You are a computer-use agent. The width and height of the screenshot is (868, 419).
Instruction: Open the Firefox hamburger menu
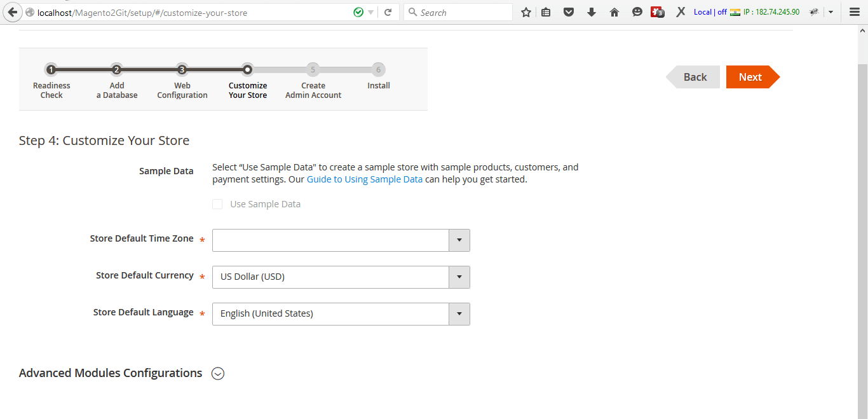tap(855, 12)
